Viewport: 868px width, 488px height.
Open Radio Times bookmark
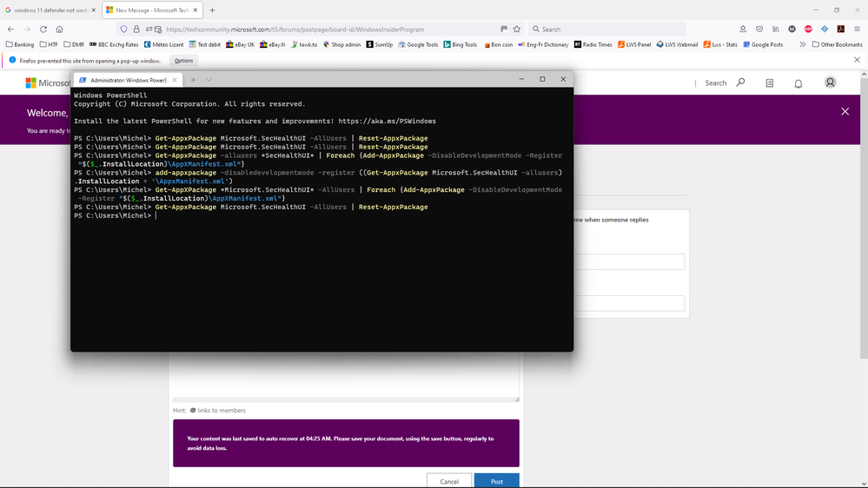pyautogui.click(x=593, y=44)
